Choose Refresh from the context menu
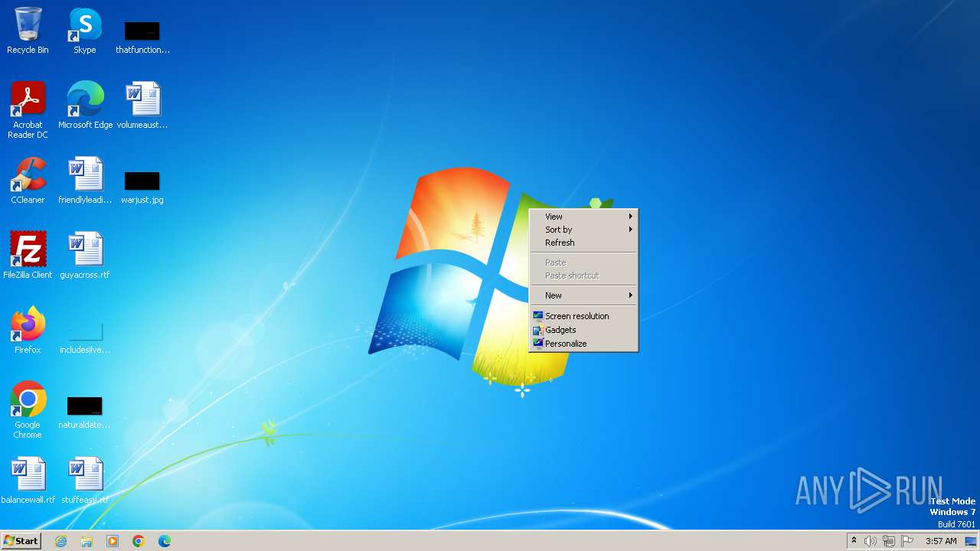This screenshot has width=980, height=551. [583, 243]
